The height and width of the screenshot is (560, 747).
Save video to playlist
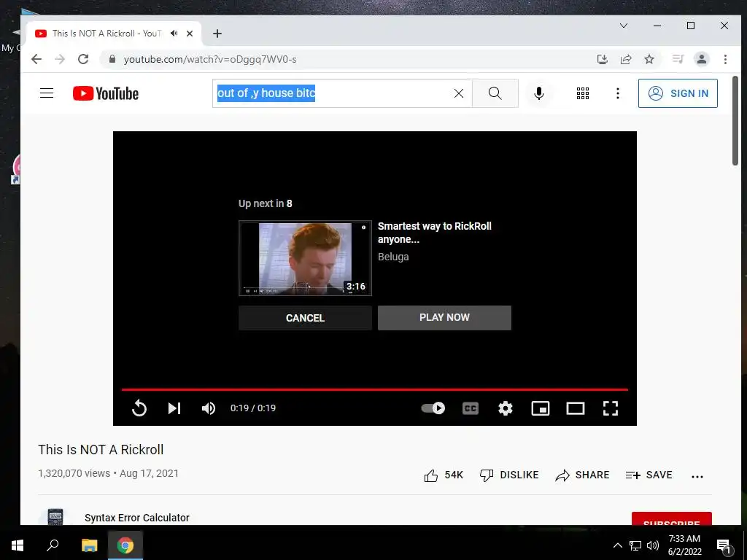(x=649, y=475)
